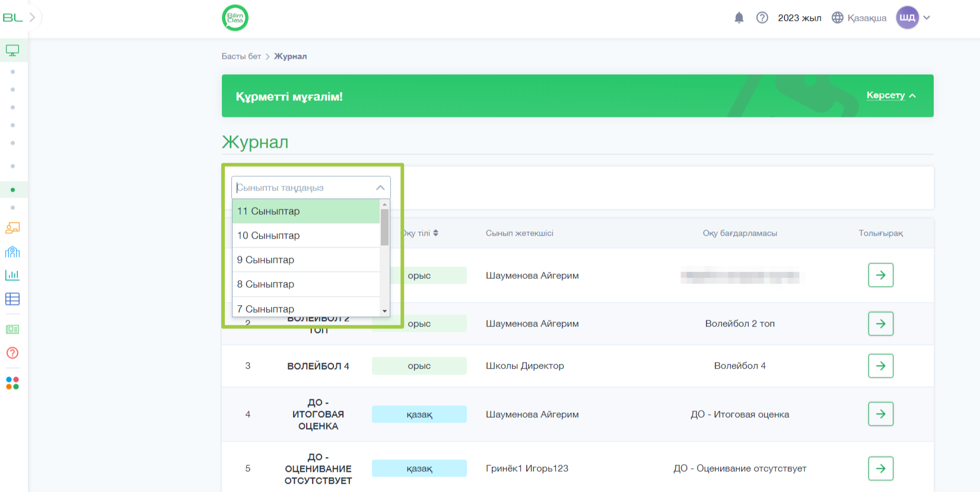Open the red help circle sidebar icon
The height and width of the screenshot is (492, 980).
tap(12, 353)
